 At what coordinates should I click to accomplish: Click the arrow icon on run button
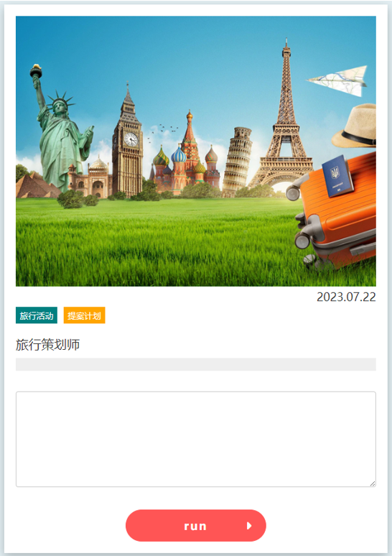(x=249, y=526)
